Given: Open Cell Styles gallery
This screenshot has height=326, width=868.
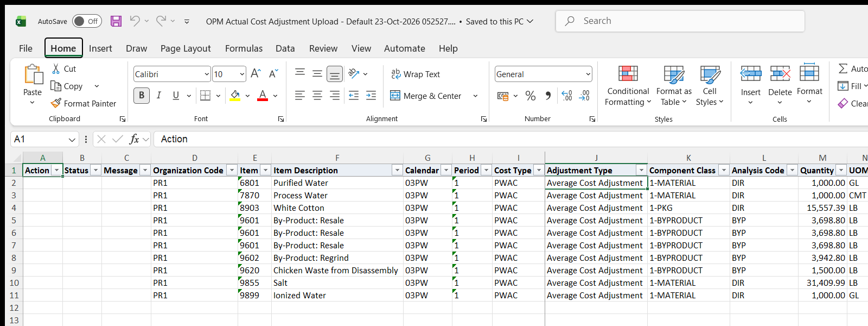Looking at the screenshot, I should [x=710, y=86].
